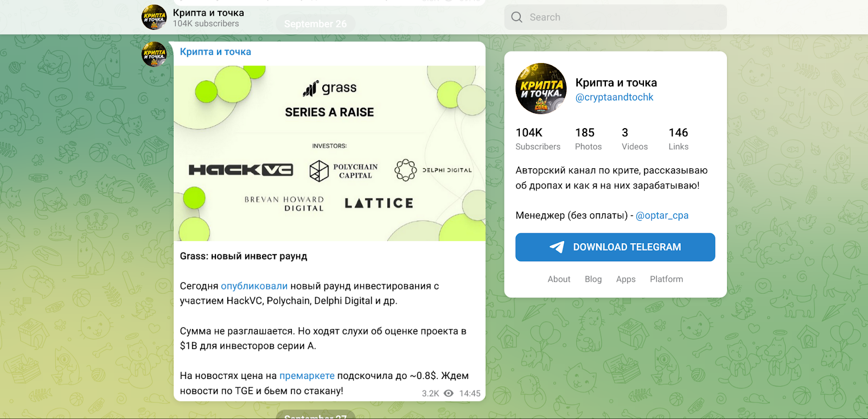Click the search magnifier icon
Image resolution: width=868 pixels, height=419 pixels.
click(516, 17)
